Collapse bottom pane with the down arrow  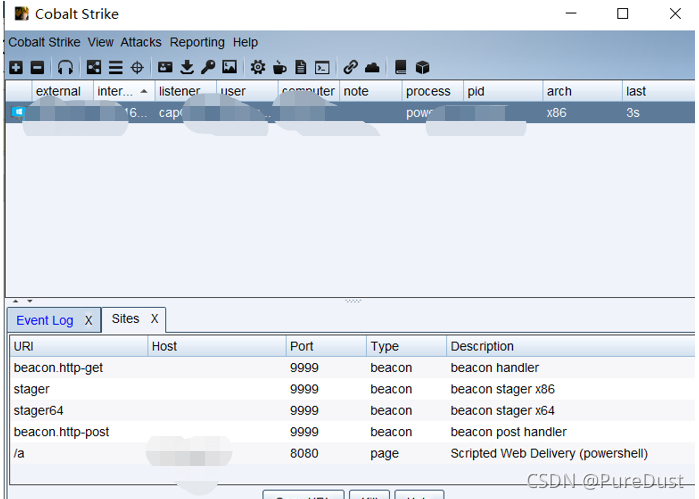pyautogui.click(x=29, y=301)
